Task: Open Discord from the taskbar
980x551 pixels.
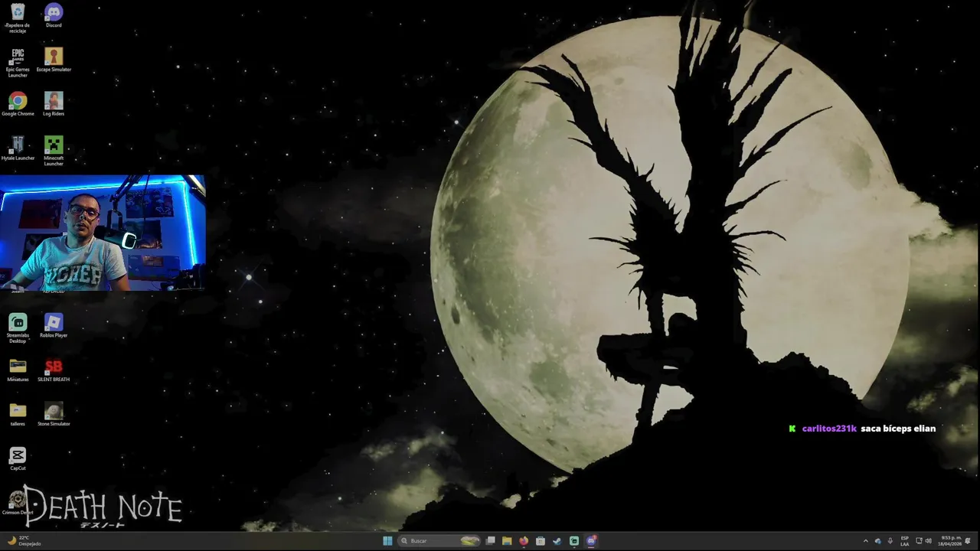Action: (x=591, y=541)
